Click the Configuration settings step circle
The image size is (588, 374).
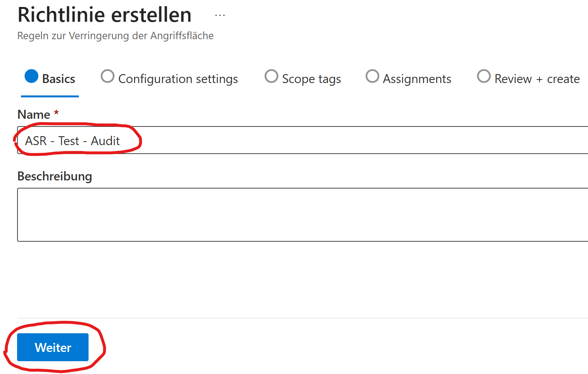click(108, 76)
